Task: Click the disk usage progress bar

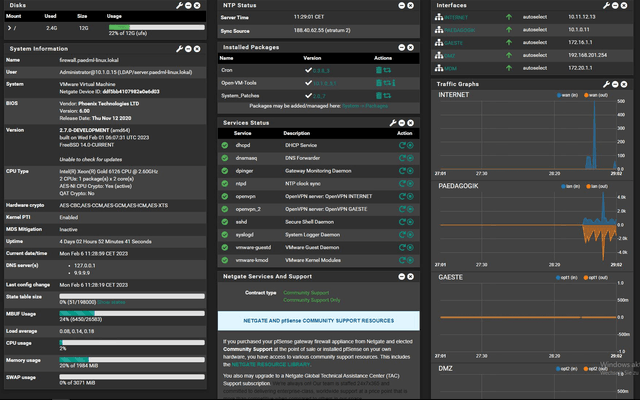Action: (x=157, y=27)
